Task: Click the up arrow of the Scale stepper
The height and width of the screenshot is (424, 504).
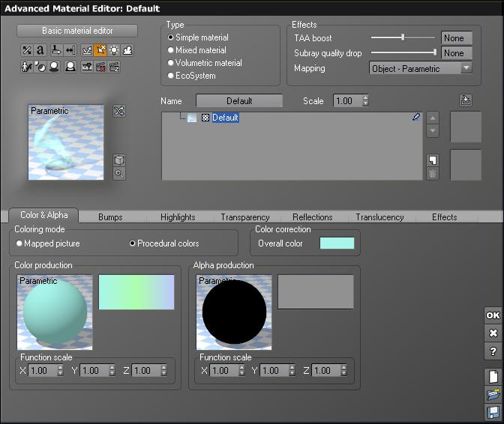Action: pos(365,97)
